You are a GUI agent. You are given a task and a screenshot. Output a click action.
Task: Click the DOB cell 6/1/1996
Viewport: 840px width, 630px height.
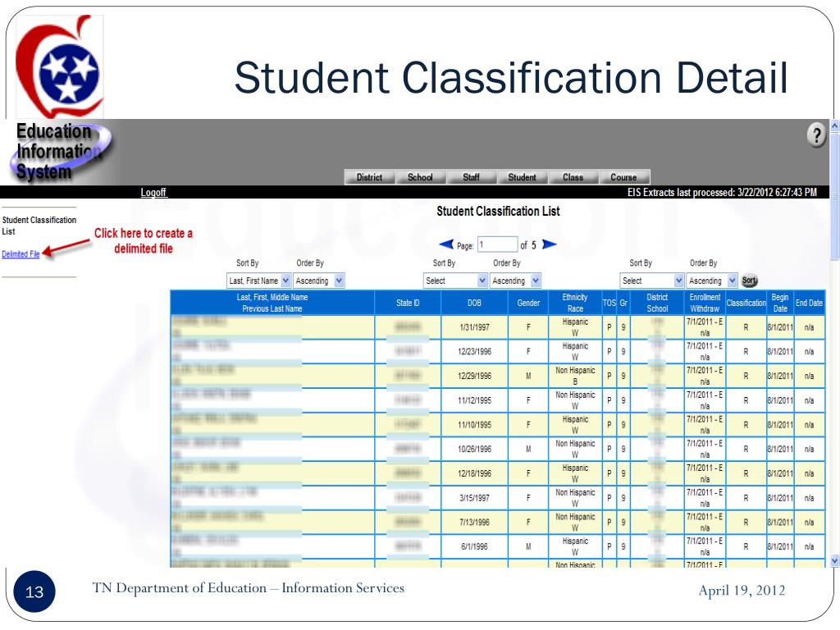475,546
